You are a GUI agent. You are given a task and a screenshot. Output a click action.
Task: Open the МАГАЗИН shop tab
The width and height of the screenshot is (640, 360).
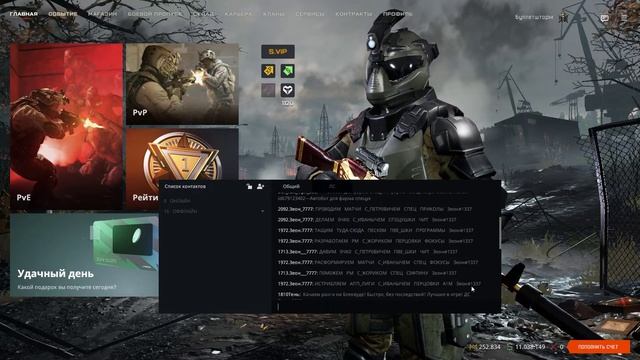102,14
